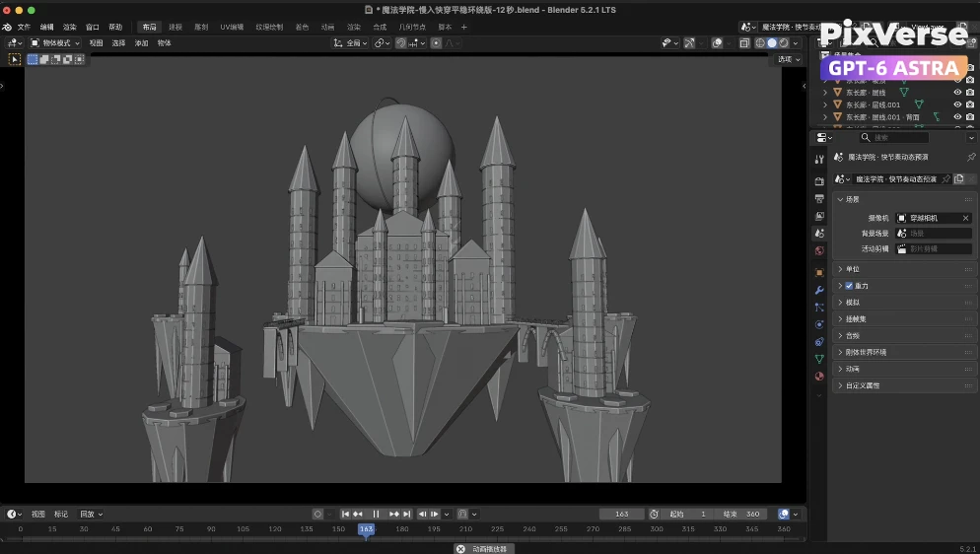Open the Output properties tab icon
This screenshot has height=554, width=980.
[x=819, y=198]
